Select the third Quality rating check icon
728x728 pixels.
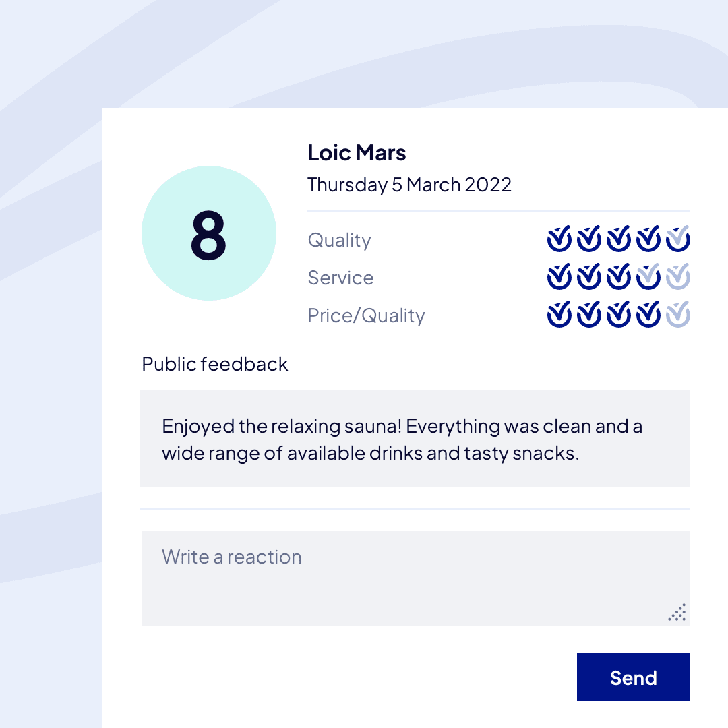618,239
